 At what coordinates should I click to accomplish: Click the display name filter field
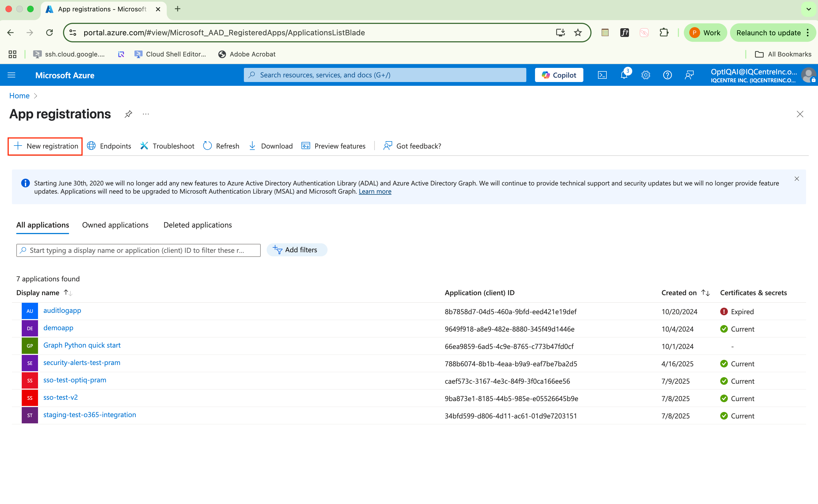138,250
